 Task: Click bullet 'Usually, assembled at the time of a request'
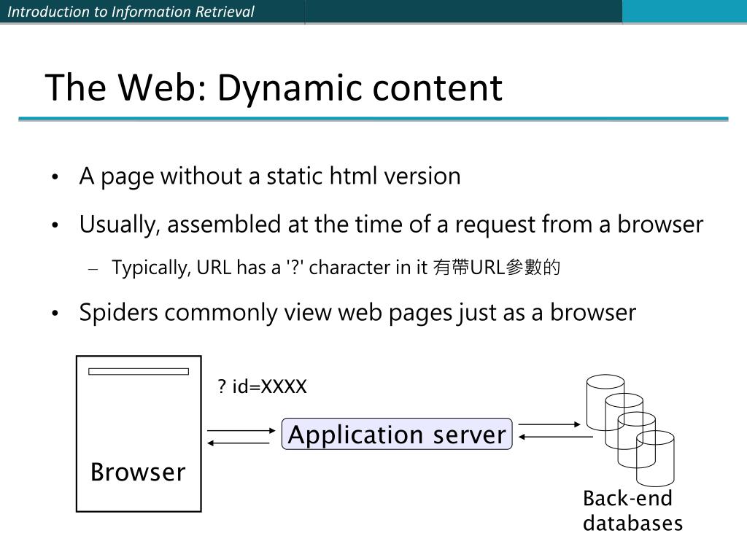[x=391, y=225]
